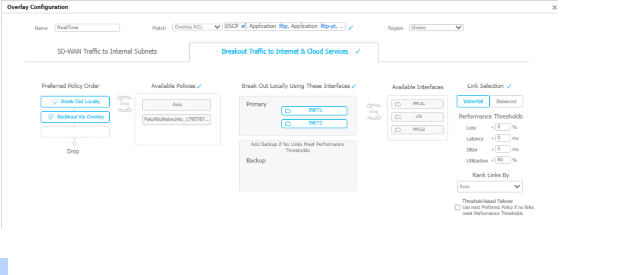Click the Loss threshold field
This screenshot has height=275, width=644.
tap(503, 127)
